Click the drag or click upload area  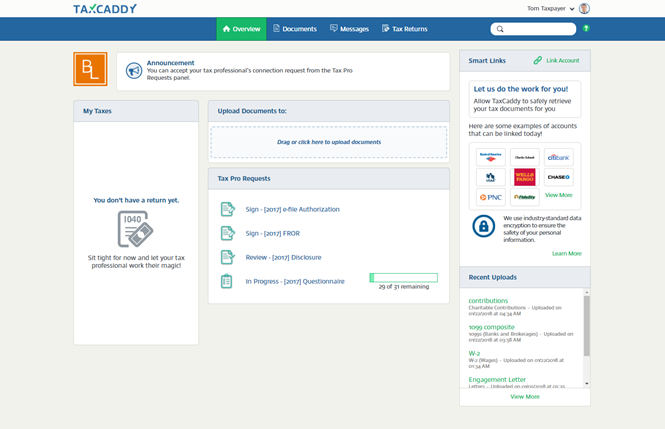pos(329,142)
